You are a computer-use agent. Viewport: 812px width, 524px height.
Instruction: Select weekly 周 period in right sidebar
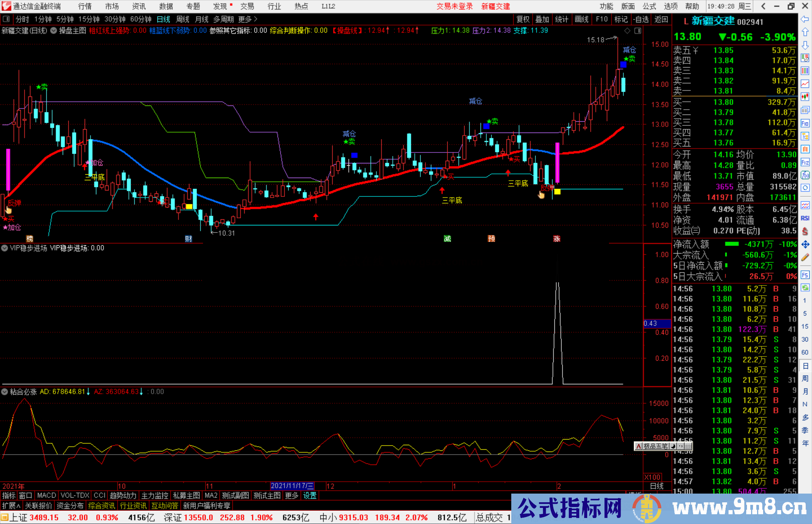(805, 378)
